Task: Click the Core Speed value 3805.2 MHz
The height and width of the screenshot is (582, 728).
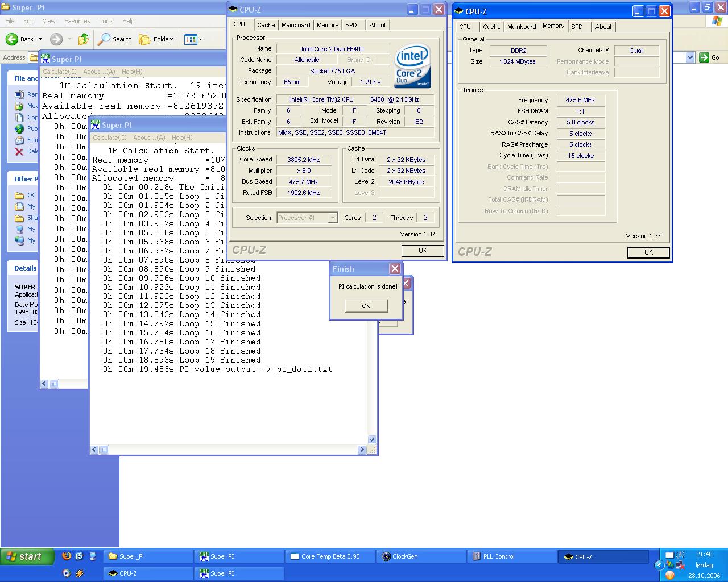Action: pos(304,160)
